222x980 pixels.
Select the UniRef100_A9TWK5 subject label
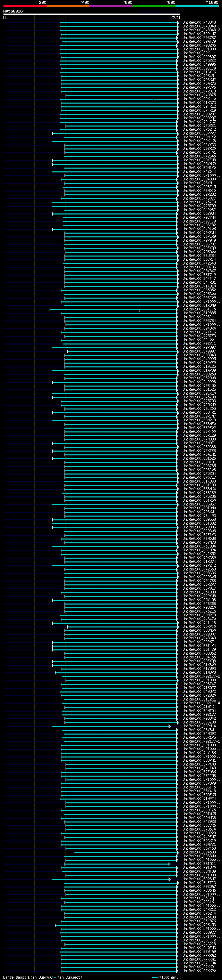(199, 814)
